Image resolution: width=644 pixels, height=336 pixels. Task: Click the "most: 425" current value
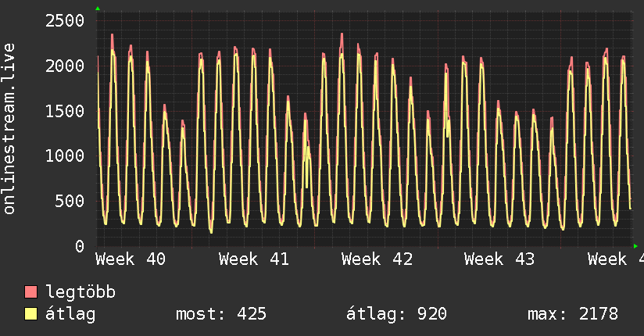click(220, 315)
